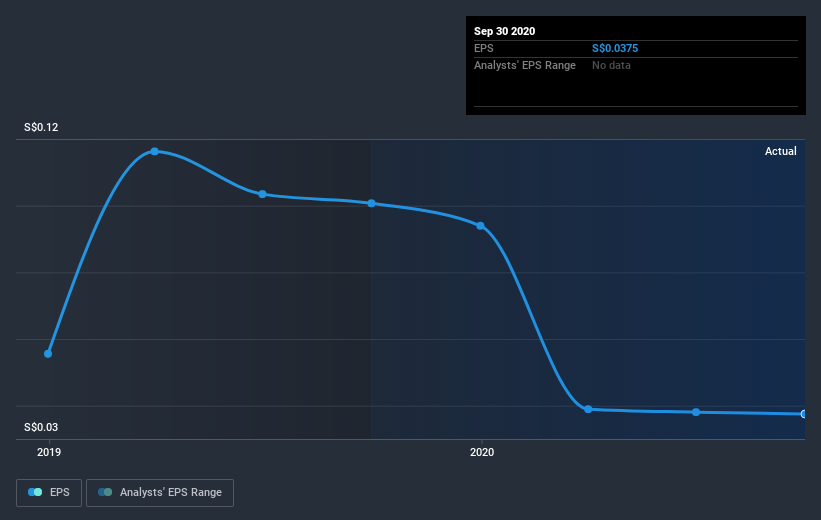Click the S$0.0375 EPS value in tooltip

point(615,48)
